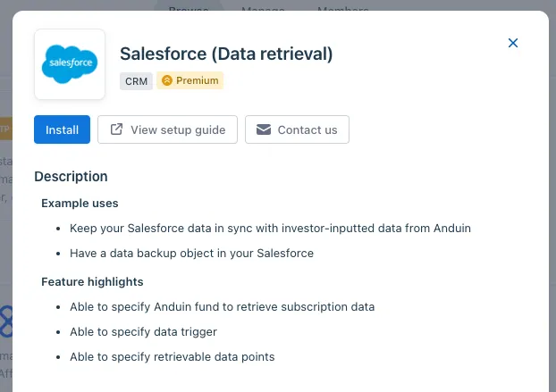
Task: Select the Anduin fund subscription data bullet
Action: [222, 307]
